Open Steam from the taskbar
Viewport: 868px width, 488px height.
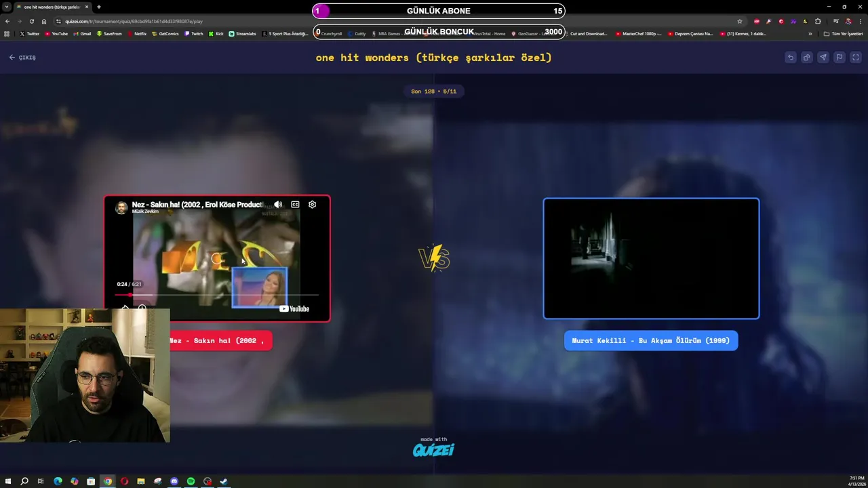click(224, 481)
